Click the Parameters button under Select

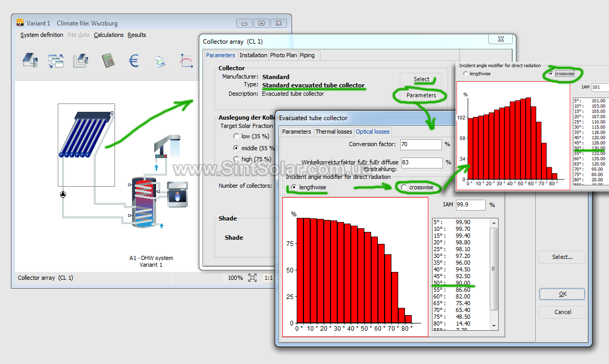click(421, 95)
